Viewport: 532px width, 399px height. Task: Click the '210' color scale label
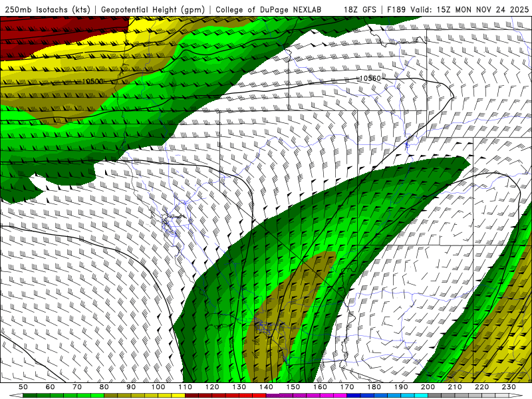click(x=455, y=387)
